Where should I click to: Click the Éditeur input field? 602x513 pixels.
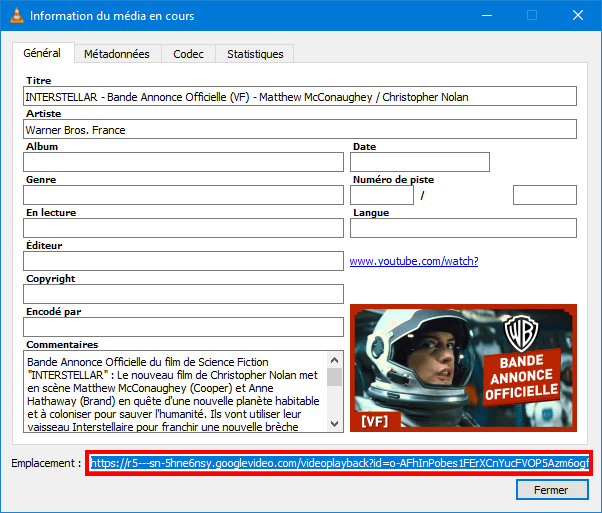pos(183,261)
